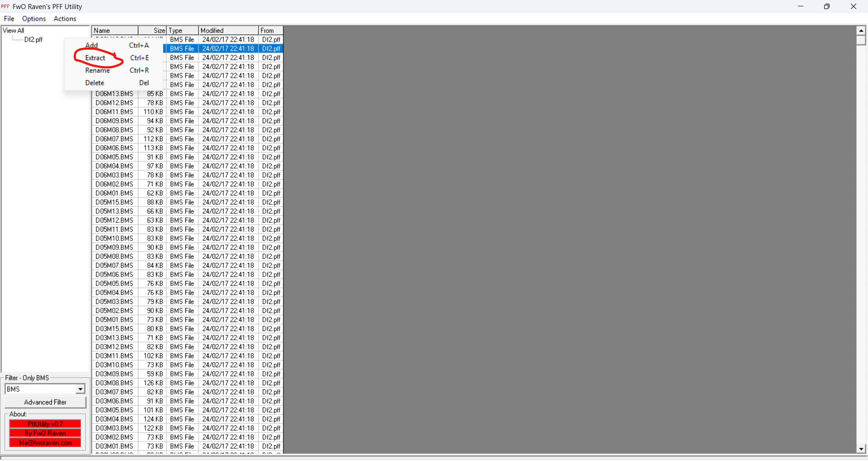Image resolution: width=868 pixels, height=461 pixels.
Task: Select the D03M03.BMS file
Action: click(114, 428)
